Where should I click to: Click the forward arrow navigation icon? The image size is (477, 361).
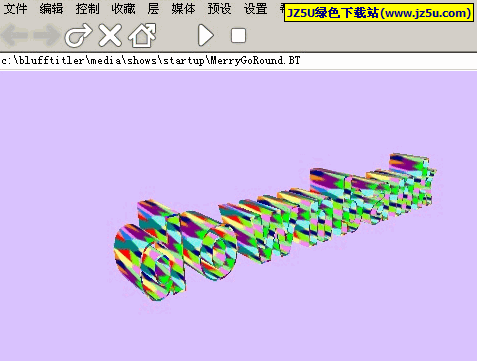46,35
